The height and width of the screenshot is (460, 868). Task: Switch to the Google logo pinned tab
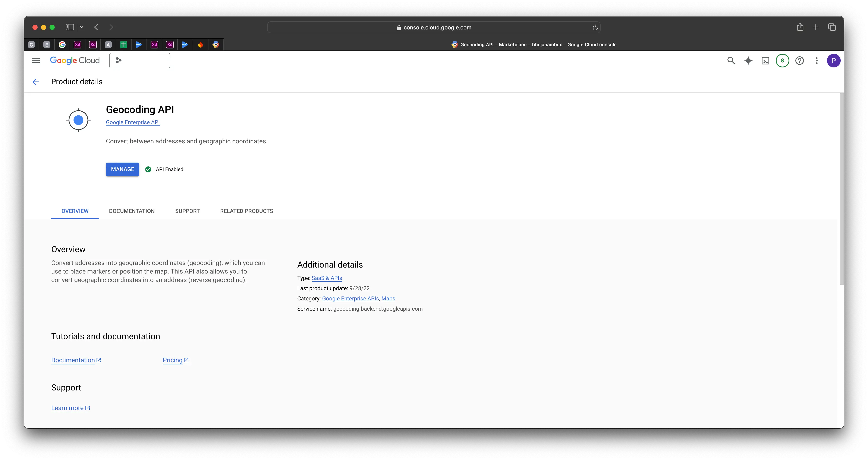tap(62, 44)
